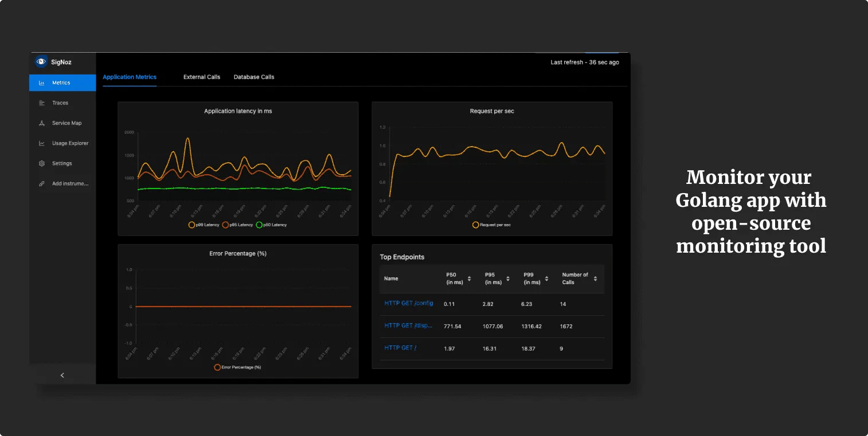Viewport: 868px width, 436px height.
Task: Select the Error Percentage legend marker circle
Action: click(216, 367)
